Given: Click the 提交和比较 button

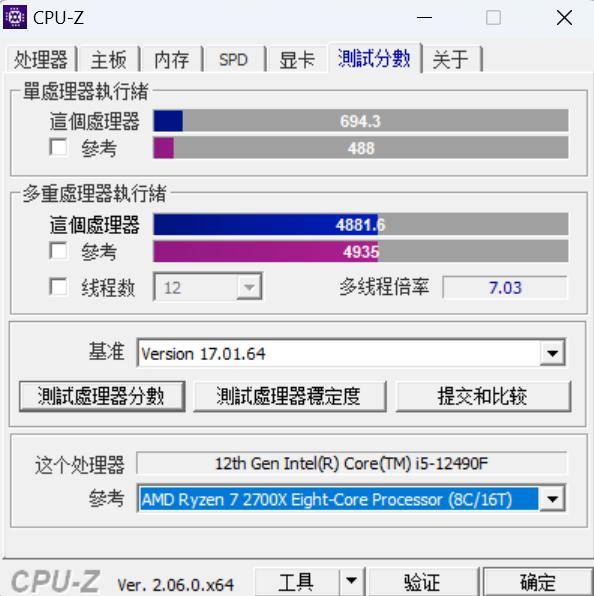Looking at the screenshot, I should coord(483,396).
